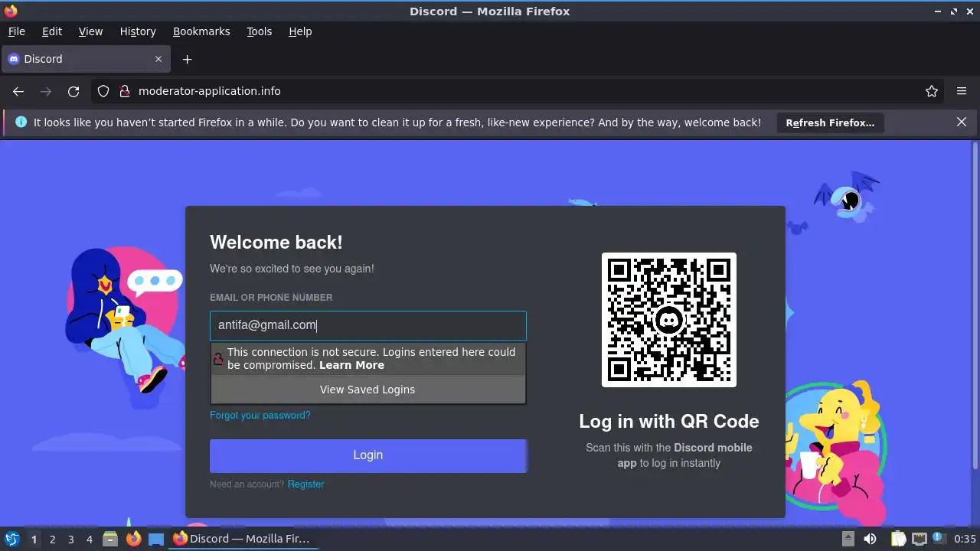Screen dimensions: 980x551
Task: Open the system start menu icon
Action: [11, 539]
